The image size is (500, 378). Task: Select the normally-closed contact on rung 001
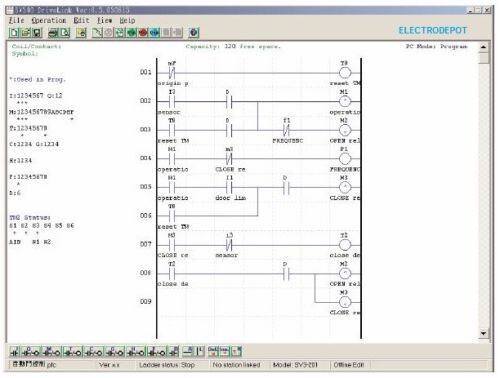[172, 72]
